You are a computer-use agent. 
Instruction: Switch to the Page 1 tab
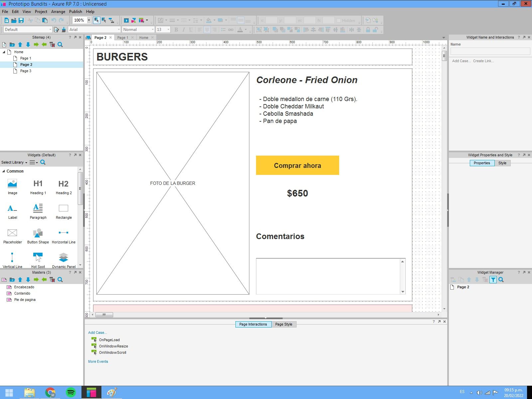122,38
